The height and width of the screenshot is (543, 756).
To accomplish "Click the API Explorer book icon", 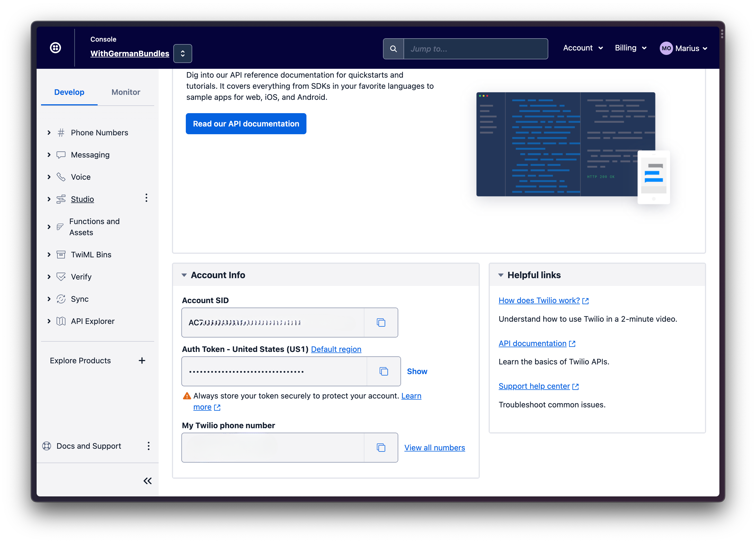I will pyautogui.click(x=61, y=321).
